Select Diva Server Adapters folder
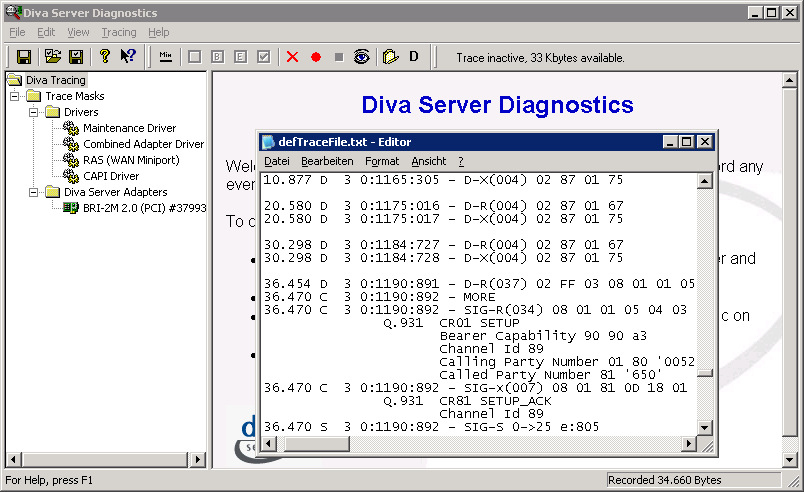Viewport: 804px width, 492px height. pyautogui.click(x=116, y=192)
